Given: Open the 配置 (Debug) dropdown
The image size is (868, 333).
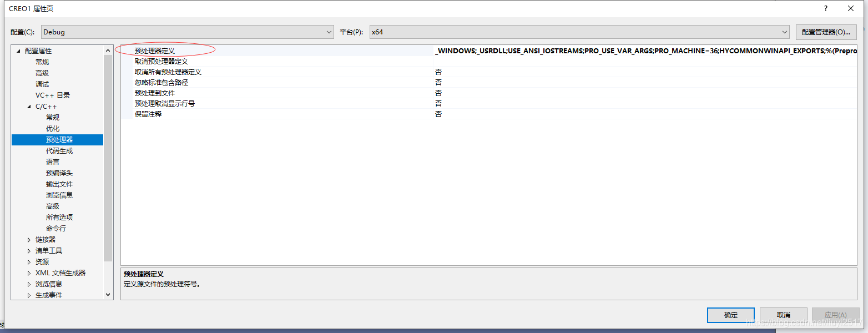Looking at the screenshot, I should tap(187, 32).
